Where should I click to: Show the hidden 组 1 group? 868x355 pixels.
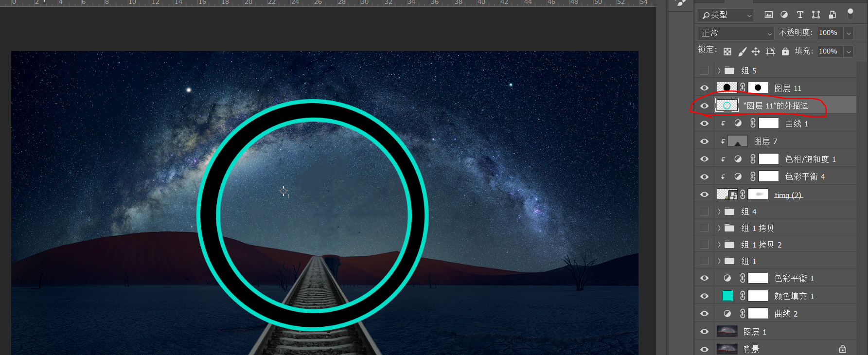coord(704,261)
